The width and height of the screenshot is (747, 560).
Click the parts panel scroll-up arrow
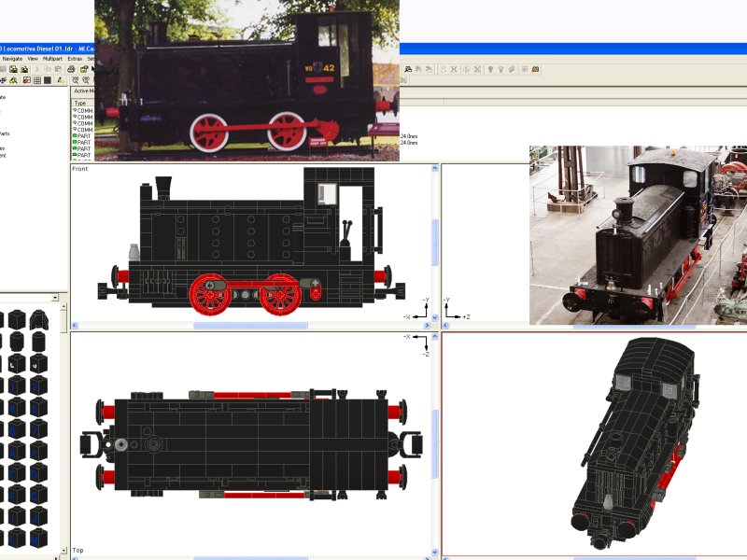[63, 306]
